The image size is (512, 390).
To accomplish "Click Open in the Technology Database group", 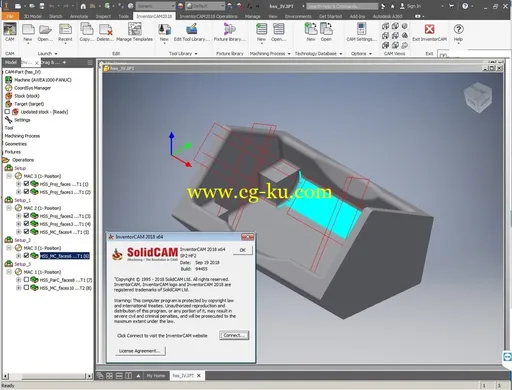I will click(x=326, y=33).
